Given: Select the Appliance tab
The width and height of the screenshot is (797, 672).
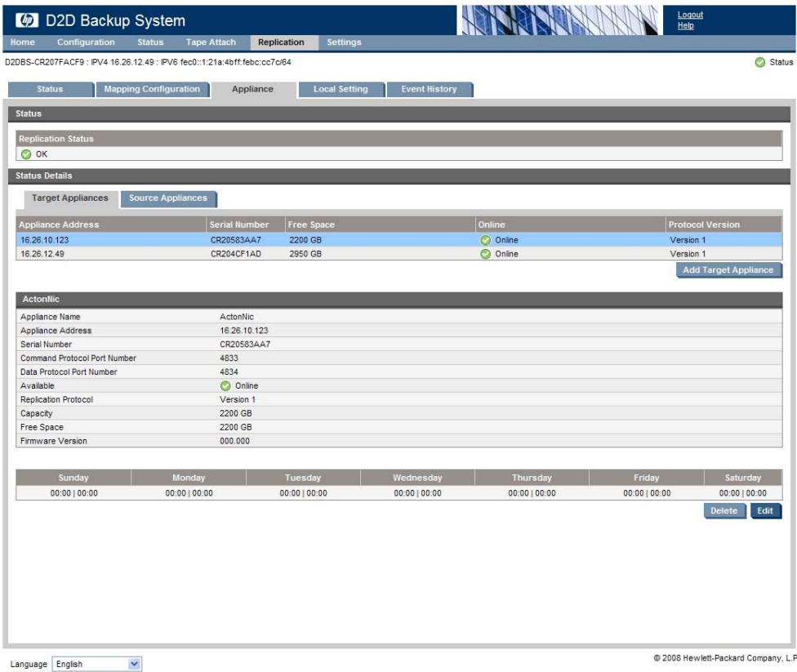Looking at the screenshot, I should pos(252,89).
